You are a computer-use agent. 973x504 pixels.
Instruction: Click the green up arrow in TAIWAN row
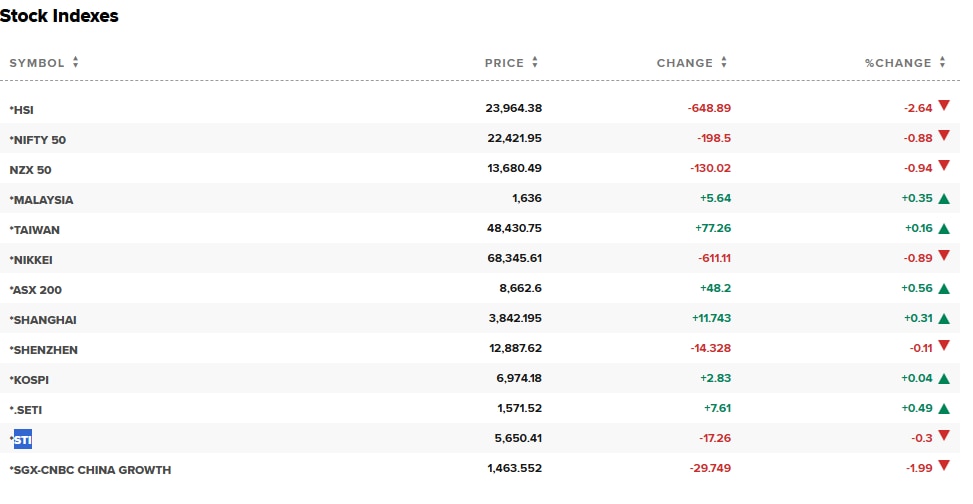click(x=944, y=229)
